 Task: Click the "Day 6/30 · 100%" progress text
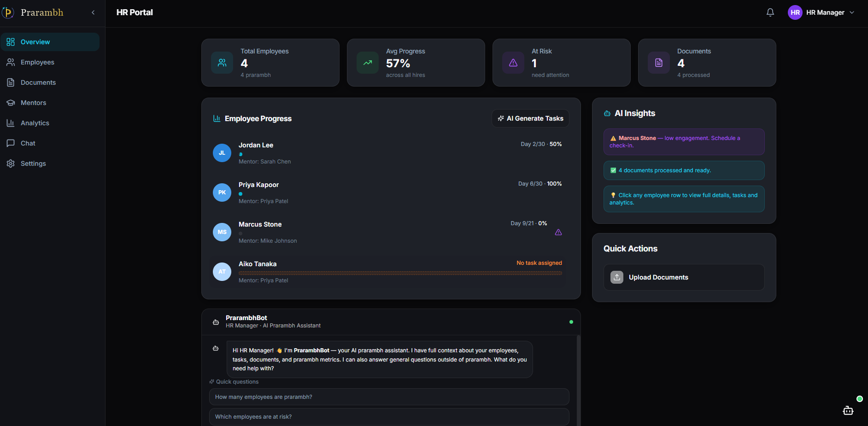tap(540, 184)
